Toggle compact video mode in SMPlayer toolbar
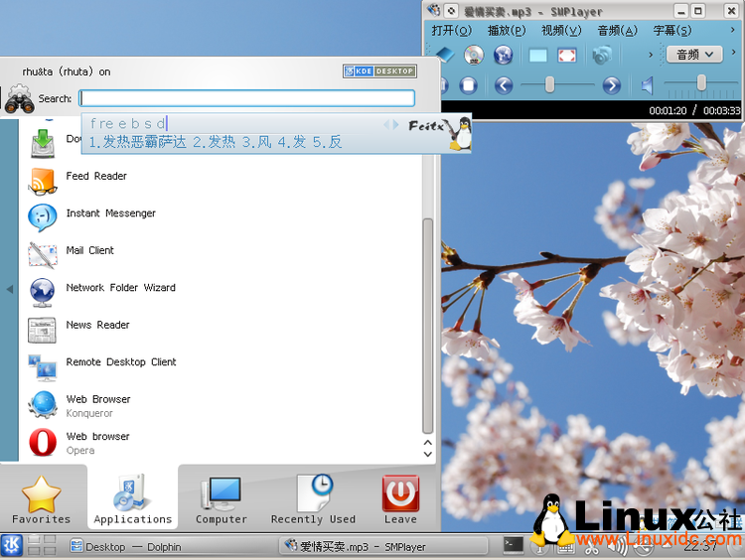The width and height of the screenshot is (745, 560). tap(537, 56)
